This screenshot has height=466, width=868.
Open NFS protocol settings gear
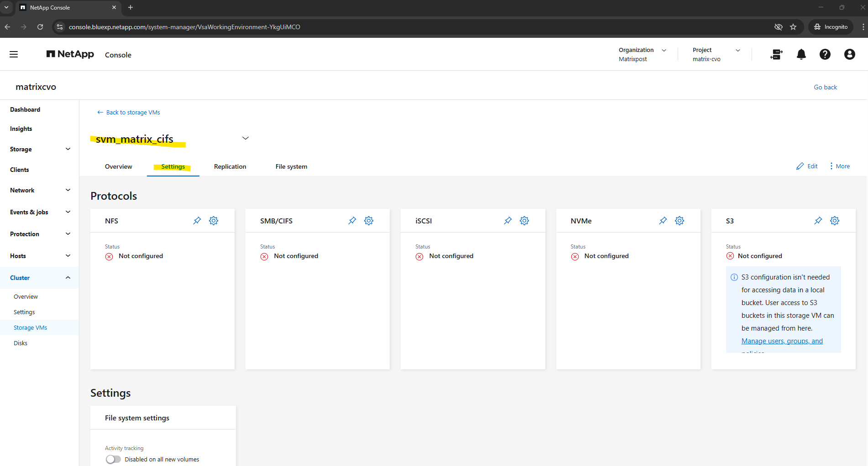point(214,221)
